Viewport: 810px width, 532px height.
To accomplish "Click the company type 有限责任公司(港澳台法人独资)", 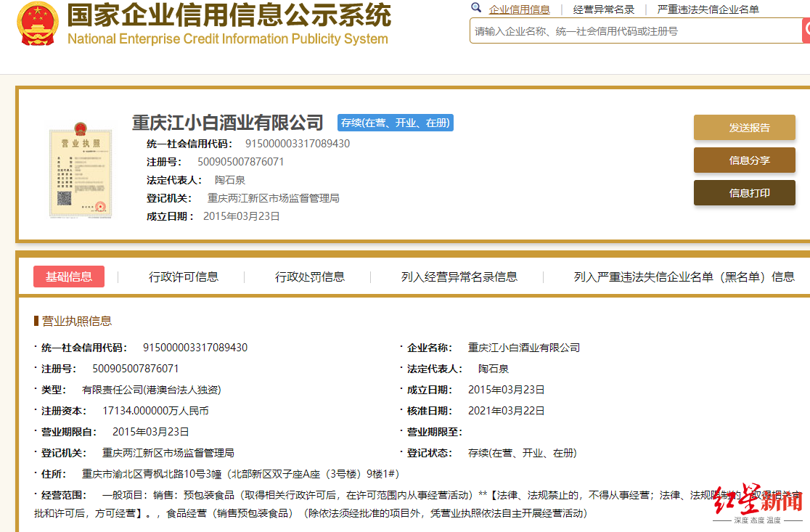I will tap(152, 390).
